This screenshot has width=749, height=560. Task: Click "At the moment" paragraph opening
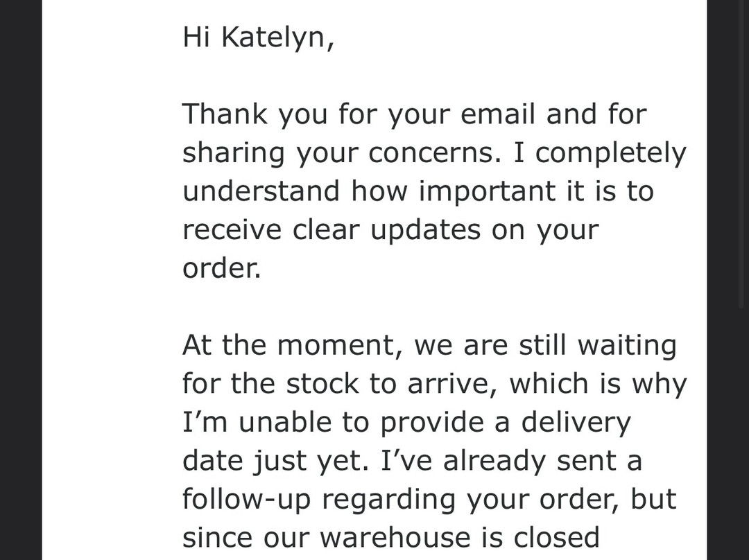pyautogui.click(x=292, y=345)
